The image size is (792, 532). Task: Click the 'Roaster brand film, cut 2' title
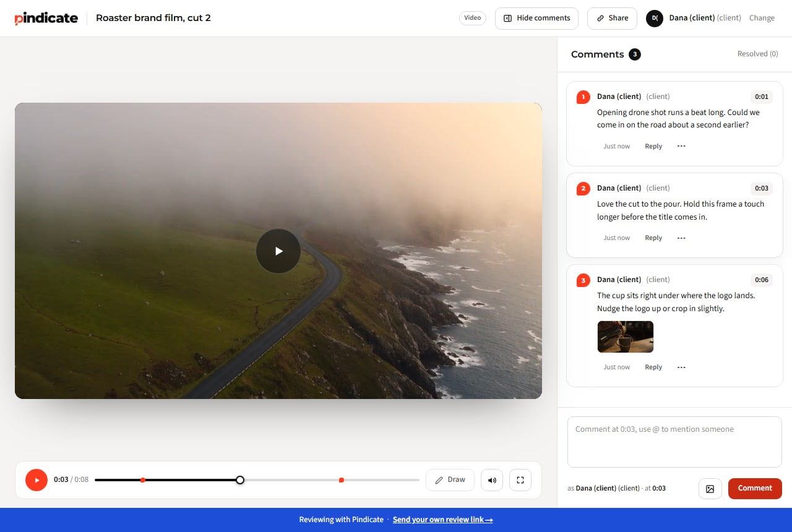(153, 18)
